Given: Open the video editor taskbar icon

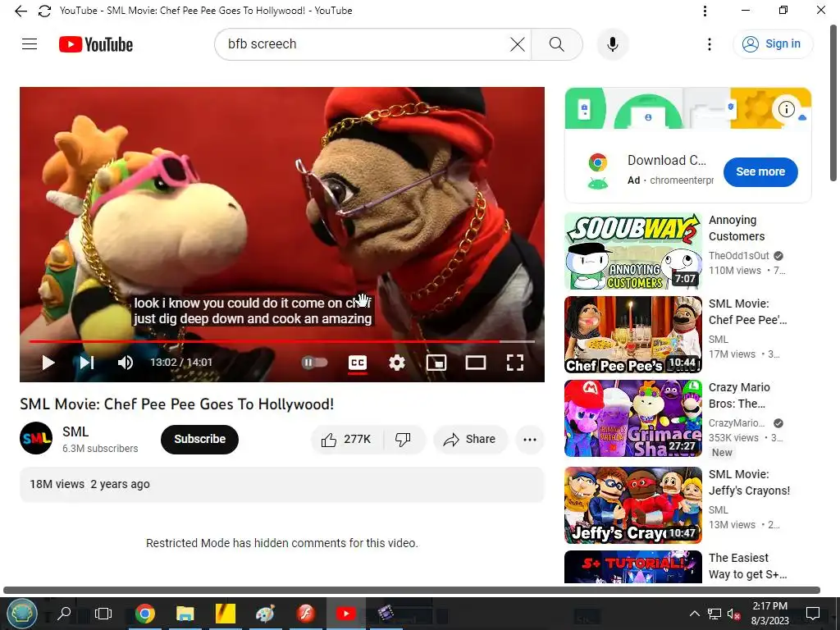Looking at the screenshot, I should 387,614.
